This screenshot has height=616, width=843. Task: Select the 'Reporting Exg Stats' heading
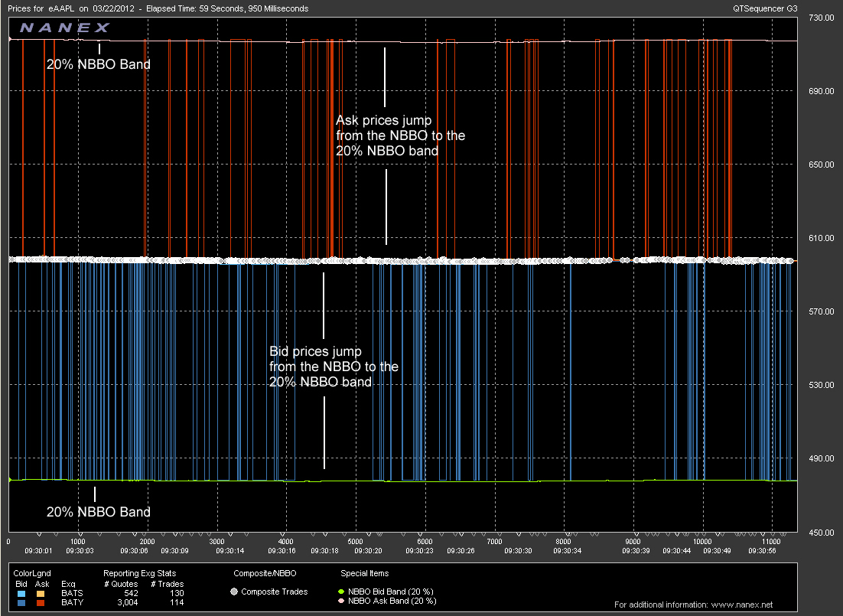pyautogui.click(x=140, y=573)
